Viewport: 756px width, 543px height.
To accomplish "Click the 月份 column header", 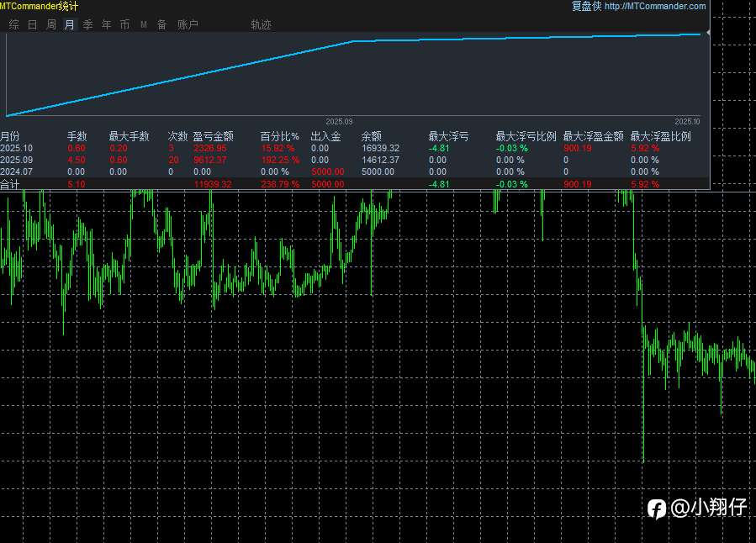I will [x=9, y=136].
